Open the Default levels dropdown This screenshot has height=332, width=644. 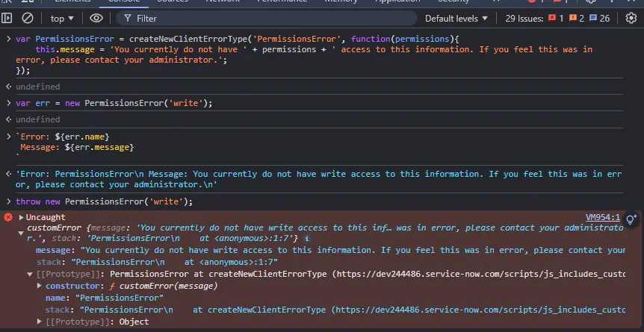pos(456,19)
